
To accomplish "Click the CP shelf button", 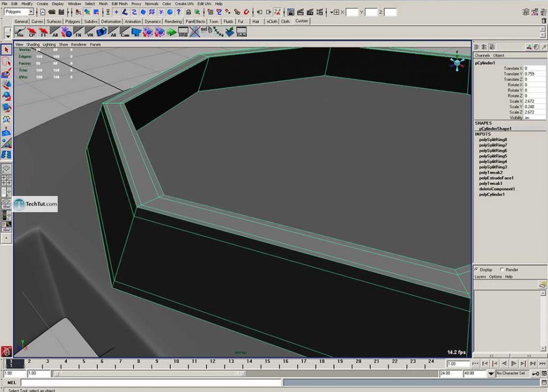I will click(32, 32).
